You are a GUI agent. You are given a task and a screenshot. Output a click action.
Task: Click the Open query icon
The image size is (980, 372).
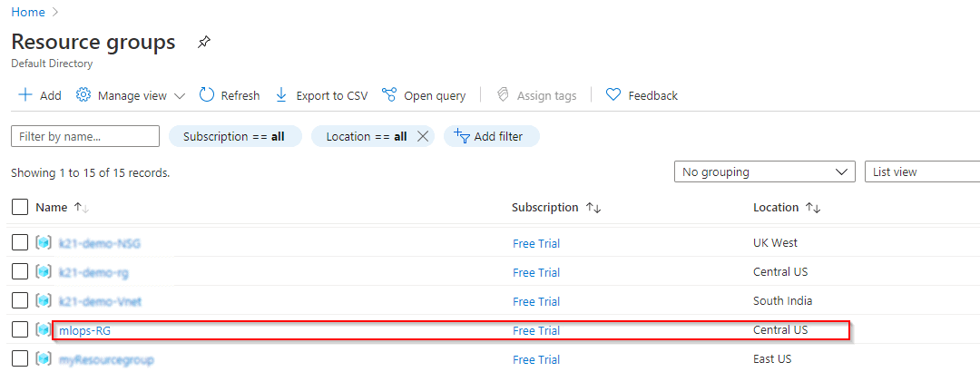point(389,95)
